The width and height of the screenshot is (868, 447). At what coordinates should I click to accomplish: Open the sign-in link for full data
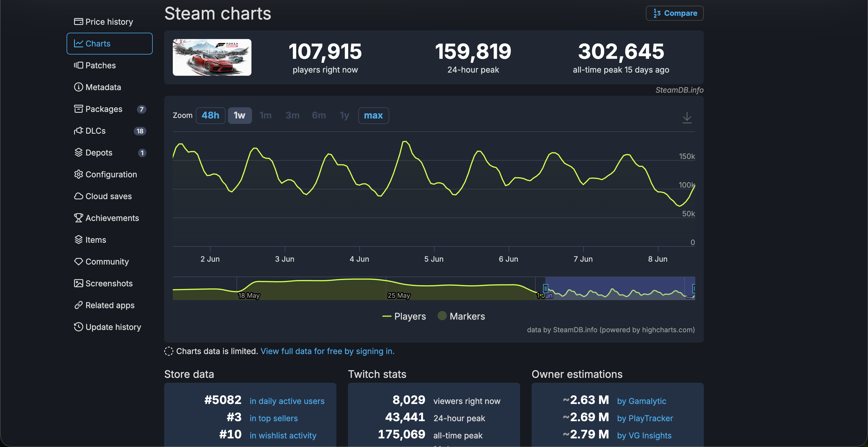click(x=327, y=351)
